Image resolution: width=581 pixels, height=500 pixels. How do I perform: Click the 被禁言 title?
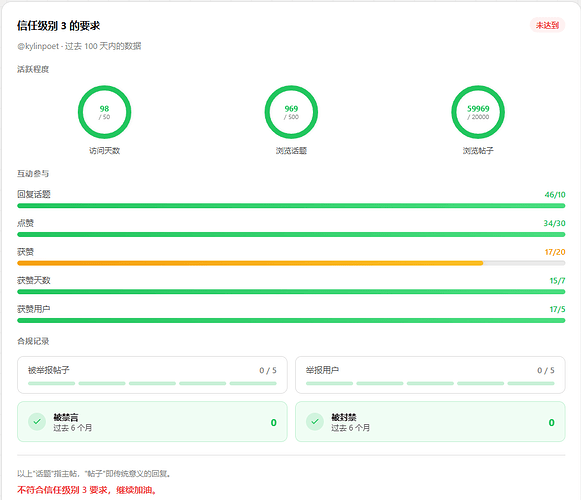point(66,417)
